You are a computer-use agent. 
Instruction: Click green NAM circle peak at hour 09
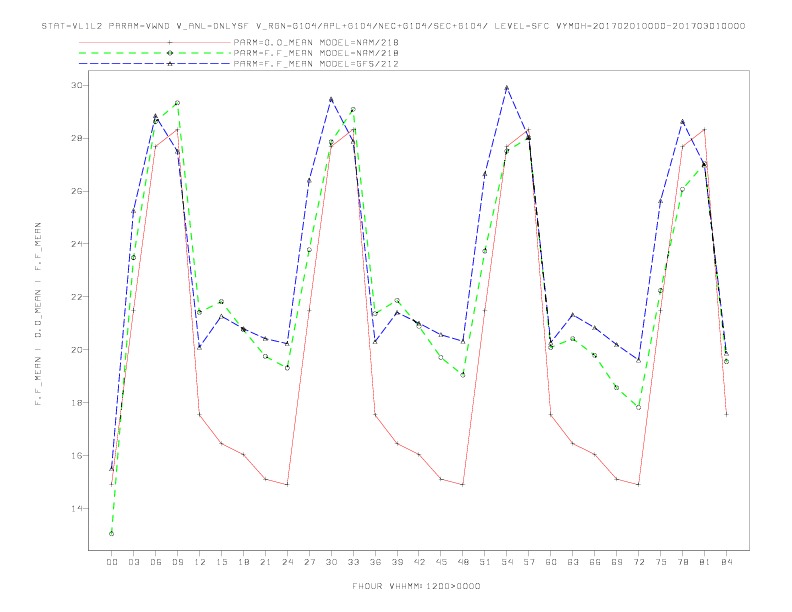tap(177, 103)
